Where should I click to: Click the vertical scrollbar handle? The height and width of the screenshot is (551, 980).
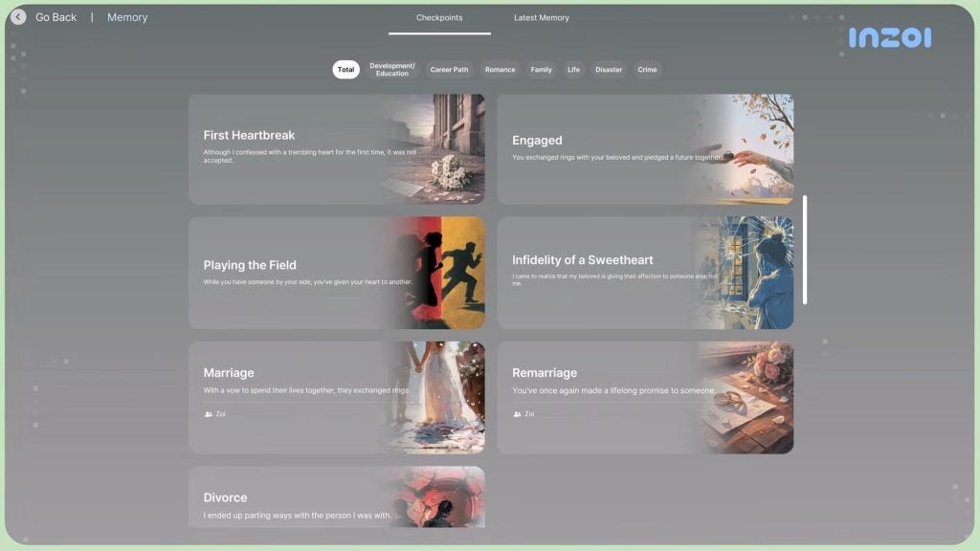805,250
